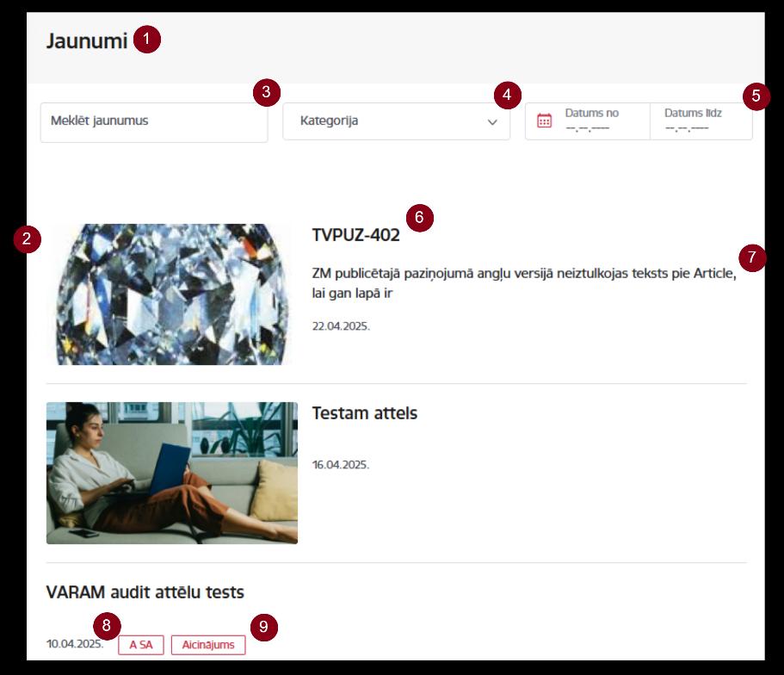Open the Kategorija dropdown
784x675 pixels.
[396, 121]
